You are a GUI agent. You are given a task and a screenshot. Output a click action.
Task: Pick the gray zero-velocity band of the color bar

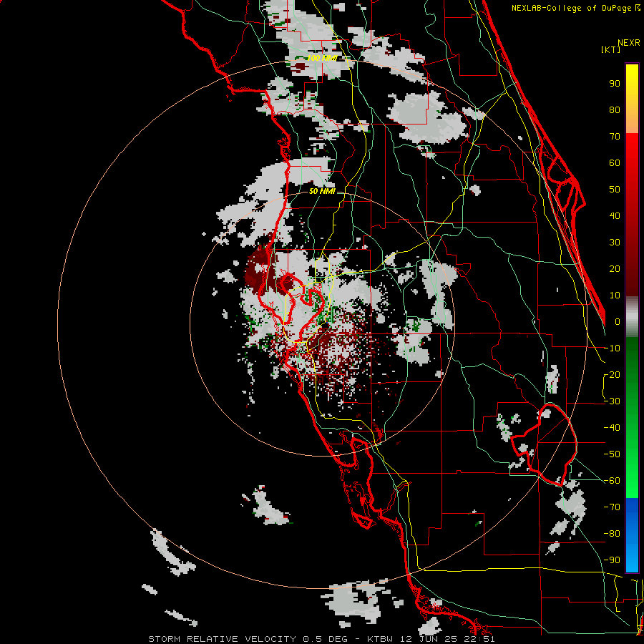(x=632, y=317)
